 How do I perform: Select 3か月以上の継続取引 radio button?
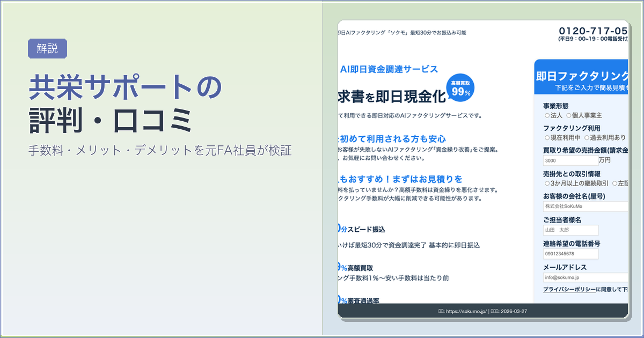pyautogui.click(x=547, y=183)
